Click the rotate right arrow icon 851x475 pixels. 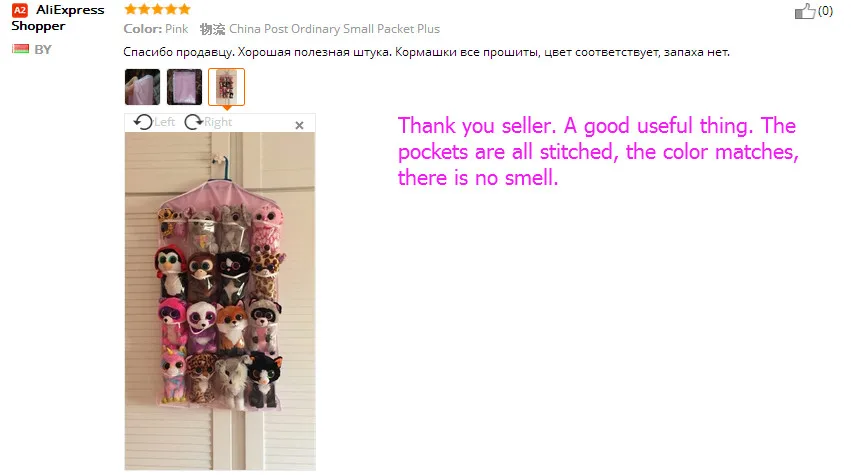[x=193, y=122]
